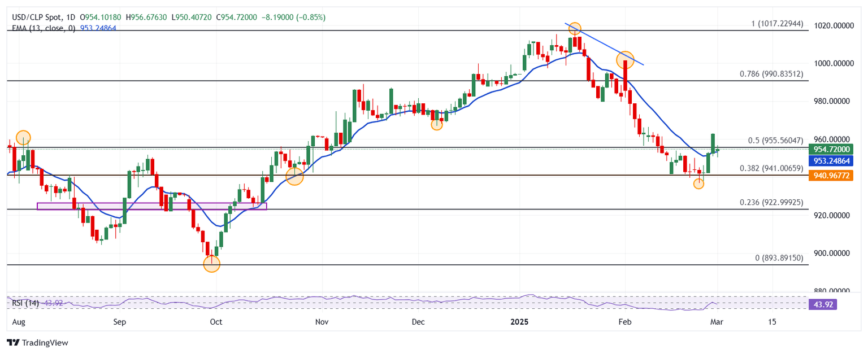Select the blue descending trendline
868x354 pixels.
coord(604,44)
